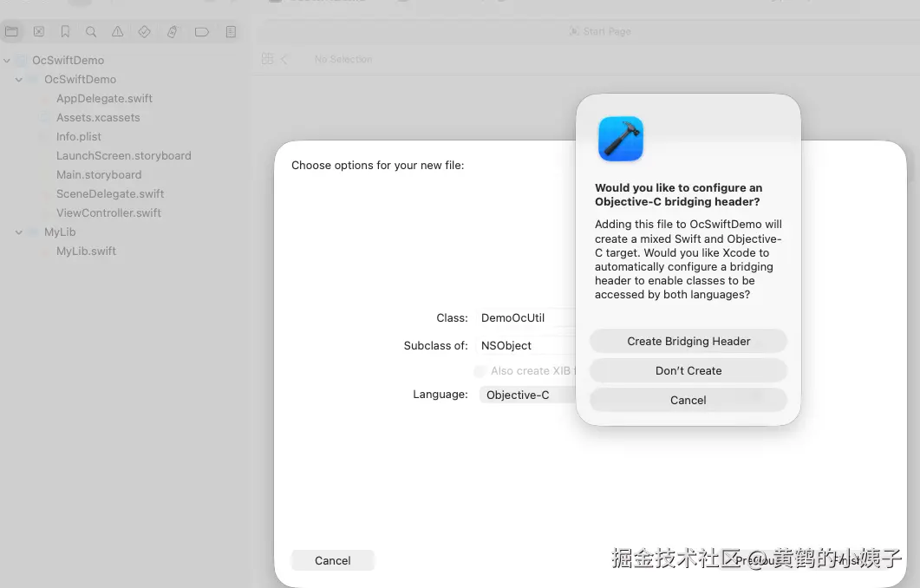Open the Subclass of NSObject combo box

click(x=527, y=346)
